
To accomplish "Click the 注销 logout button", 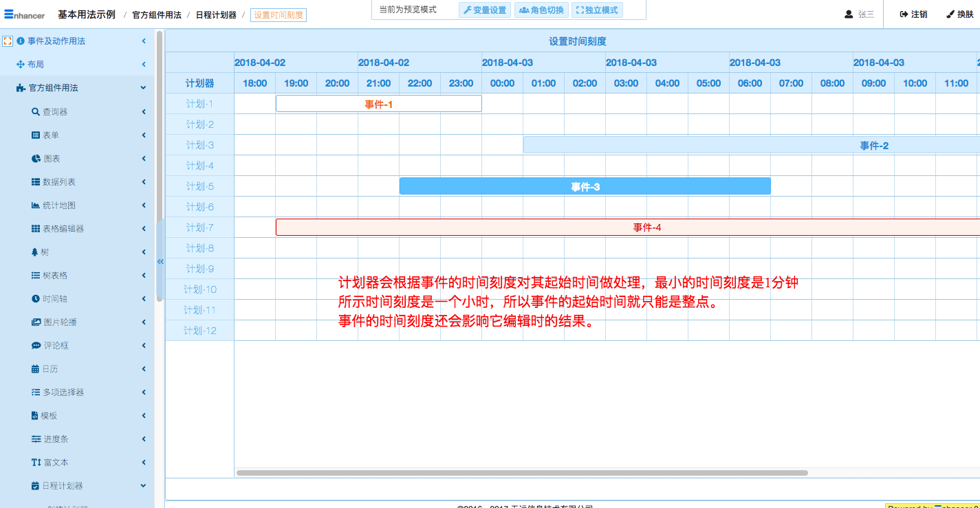I will click(913, 14).
